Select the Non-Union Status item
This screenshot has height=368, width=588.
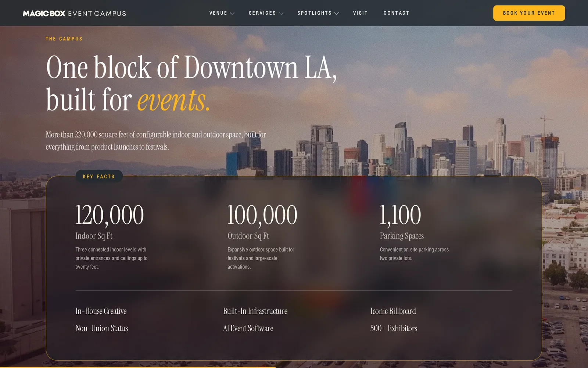(x=102, y=328)
